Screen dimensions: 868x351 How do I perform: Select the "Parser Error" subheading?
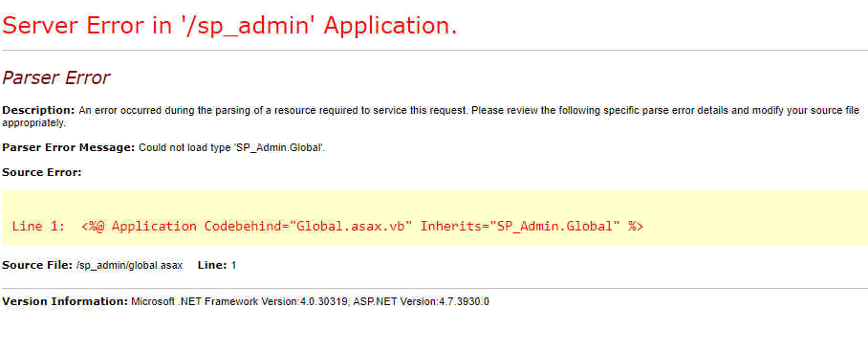pos(55,78)
